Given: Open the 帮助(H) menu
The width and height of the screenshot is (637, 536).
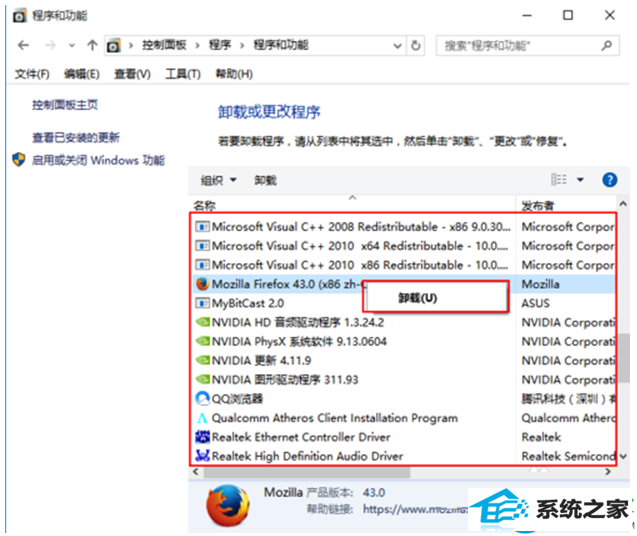Looking at the screenshot, I should click(x=234, y=74).
